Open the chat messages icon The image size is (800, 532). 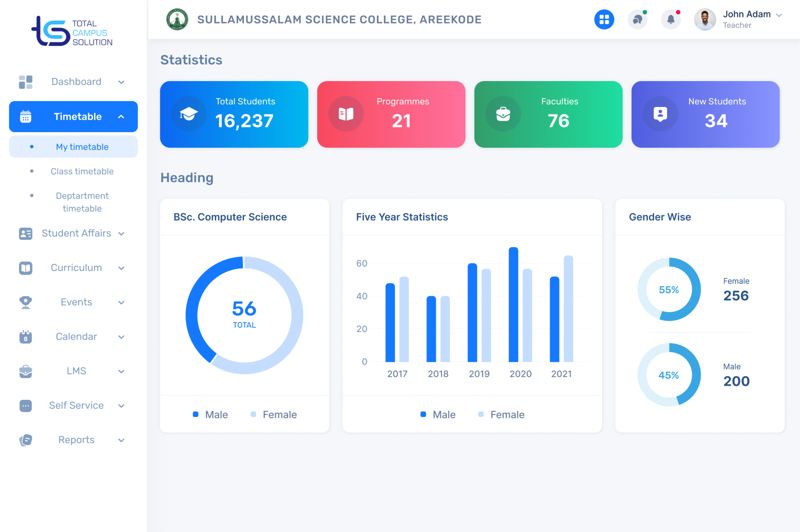coord(637,19)
